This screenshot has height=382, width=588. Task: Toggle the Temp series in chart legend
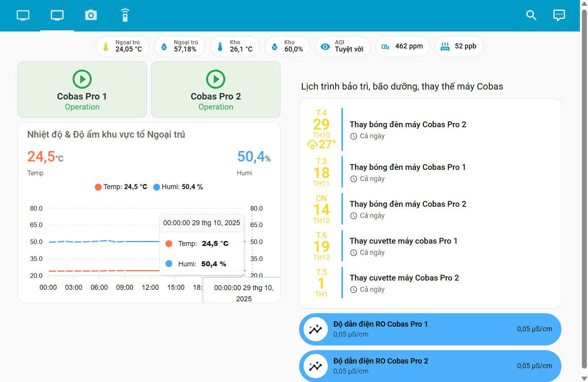[121, 187]
